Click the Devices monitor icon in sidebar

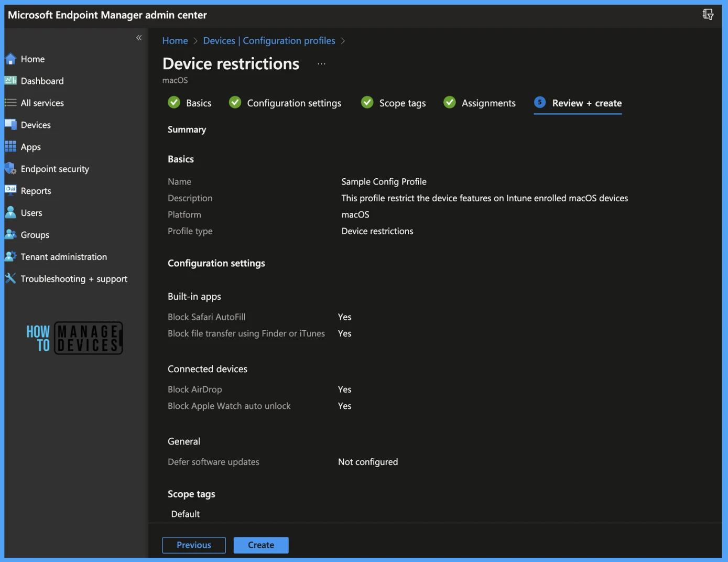pos(10,125)
